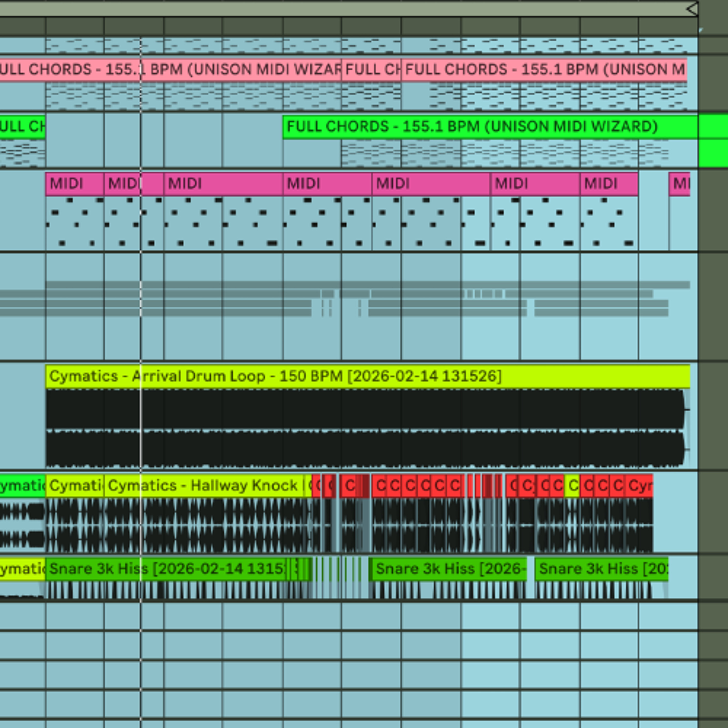The image size is (728, 728).
Task: Click the loop brace end triangle marker
Action: click(x=692, y=9)
